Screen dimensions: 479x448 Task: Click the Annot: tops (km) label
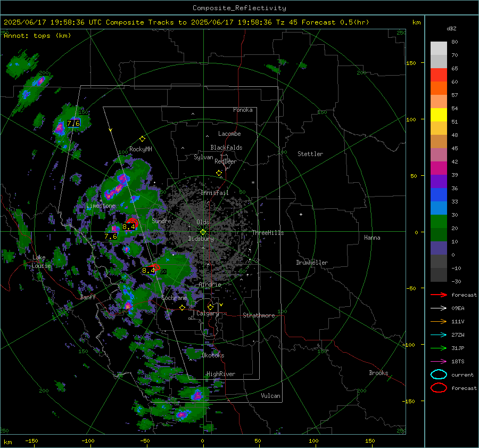tap(37, 36)
